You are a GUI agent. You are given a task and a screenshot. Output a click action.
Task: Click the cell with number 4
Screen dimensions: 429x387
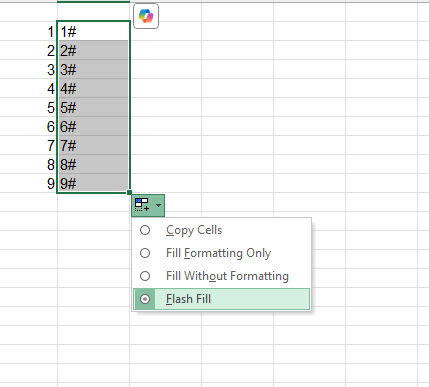(x=29, y=88)
